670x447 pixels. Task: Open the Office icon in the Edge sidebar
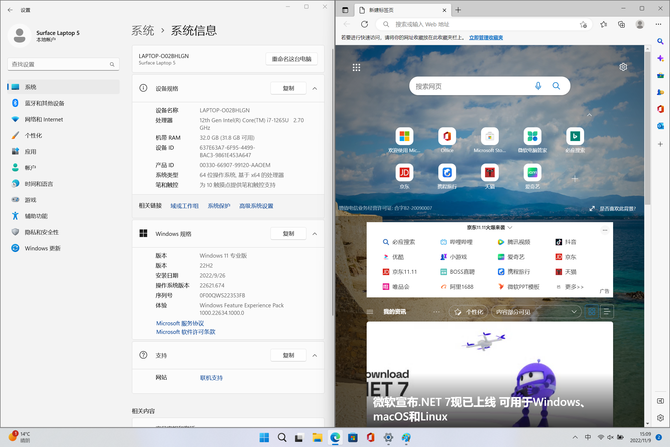point(660,109)
